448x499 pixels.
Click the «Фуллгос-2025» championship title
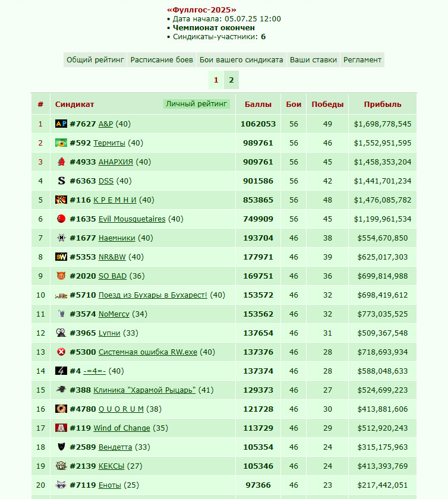pos(201,10)
